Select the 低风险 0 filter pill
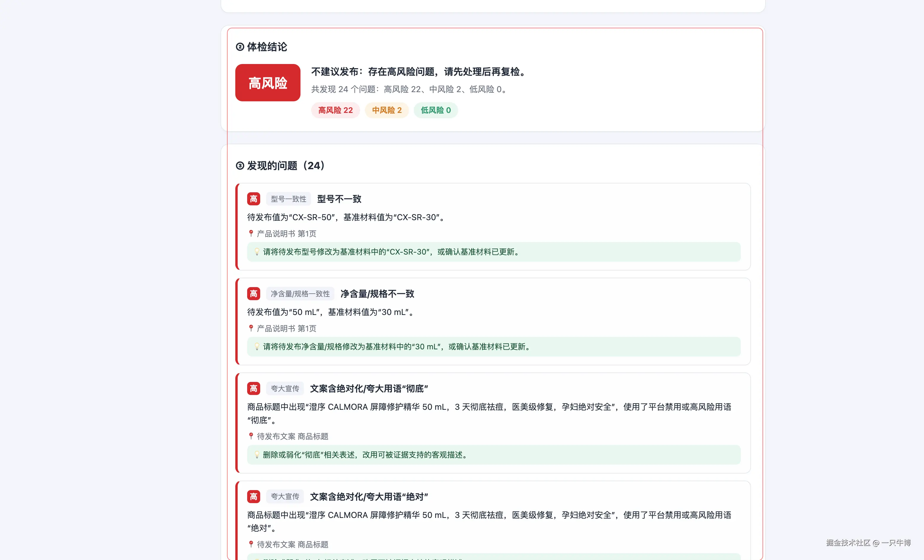The width and height of the screenshot is (924, 560). tap(436, 110)
